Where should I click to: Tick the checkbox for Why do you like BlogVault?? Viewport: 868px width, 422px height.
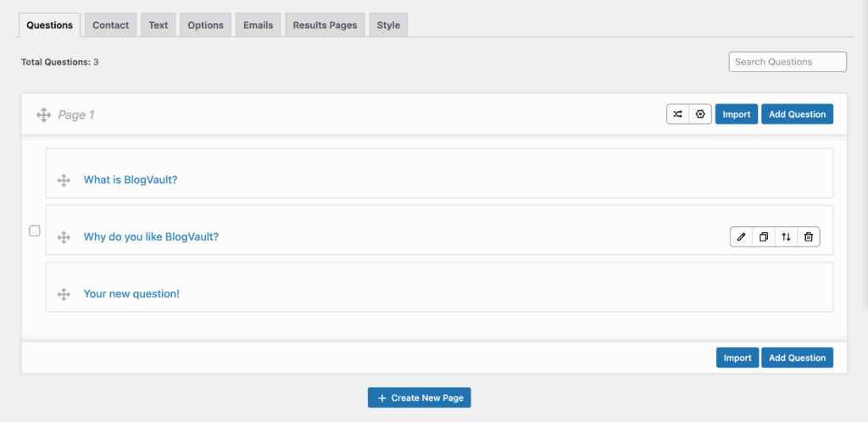click(x=34, y=230)
